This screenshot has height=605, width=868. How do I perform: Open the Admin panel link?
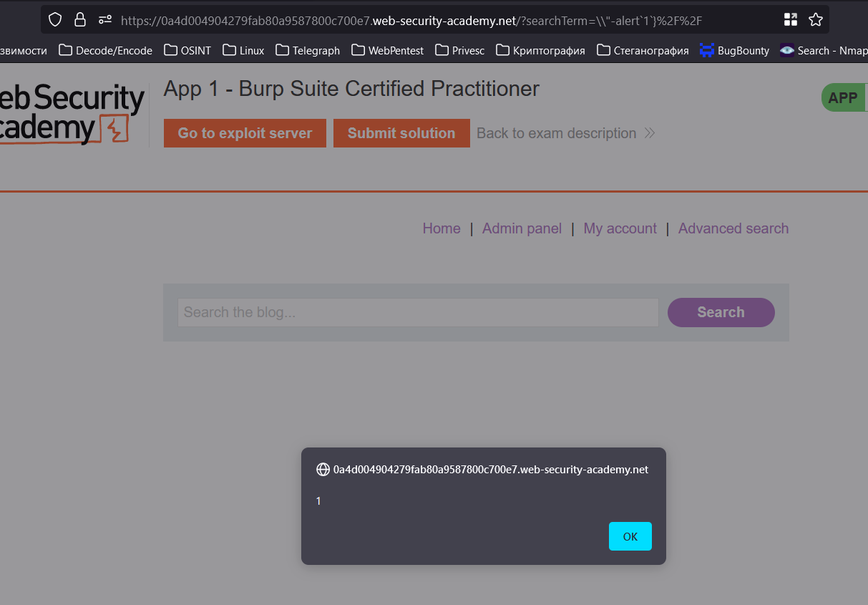click(522, 228)
